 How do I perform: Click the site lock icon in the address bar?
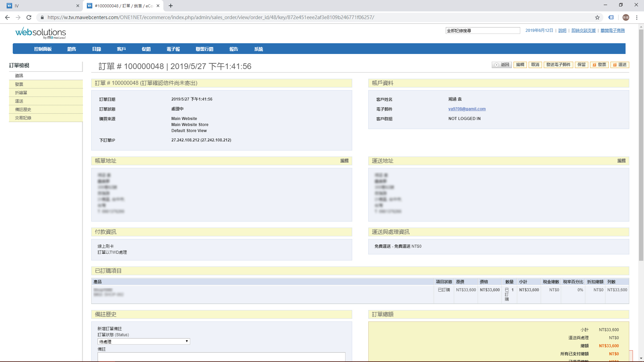(42, 17)
